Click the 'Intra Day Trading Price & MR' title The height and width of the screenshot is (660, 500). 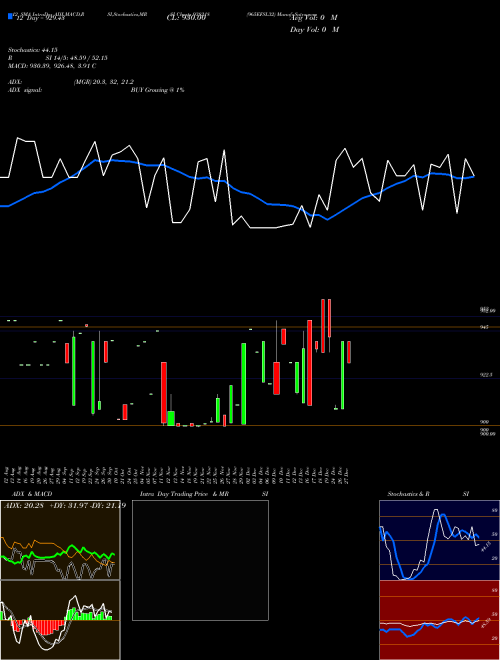coord(184,494)
